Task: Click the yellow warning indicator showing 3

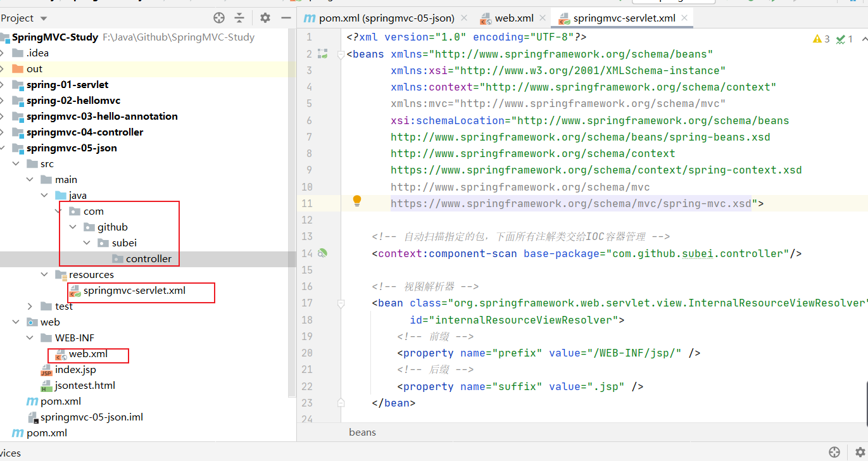Action: (821, 39)
